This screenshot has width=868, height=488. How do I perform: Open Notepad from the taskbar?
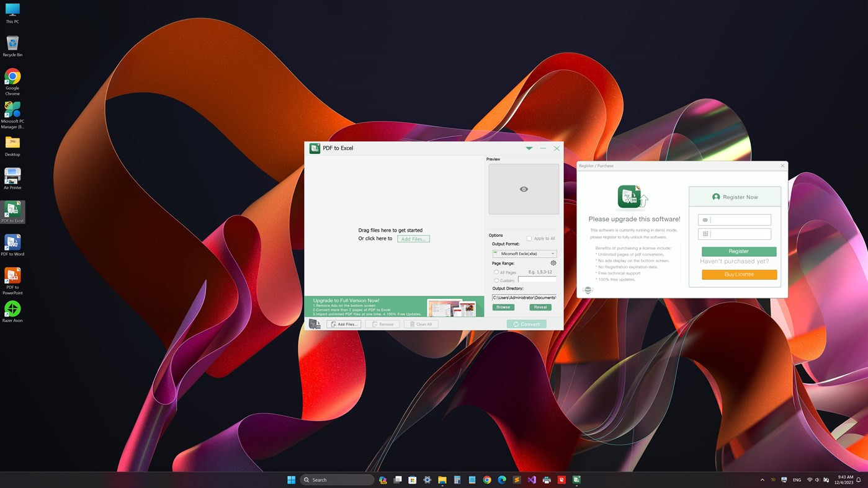pos(472,480)
